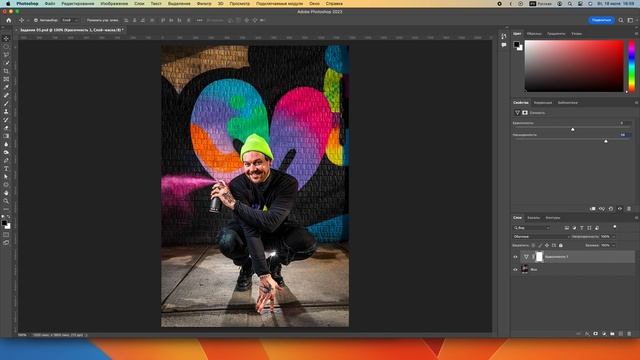Delete layer with Layers panel trash icon
The width and height of the screenshot is (640, 360).
(x=629, y=333)
